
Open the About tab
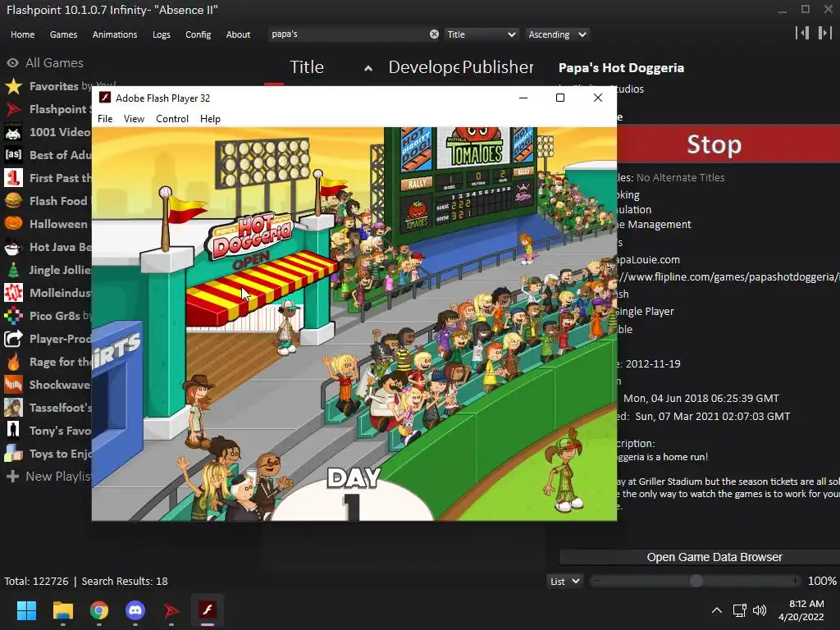coord(238,34)
